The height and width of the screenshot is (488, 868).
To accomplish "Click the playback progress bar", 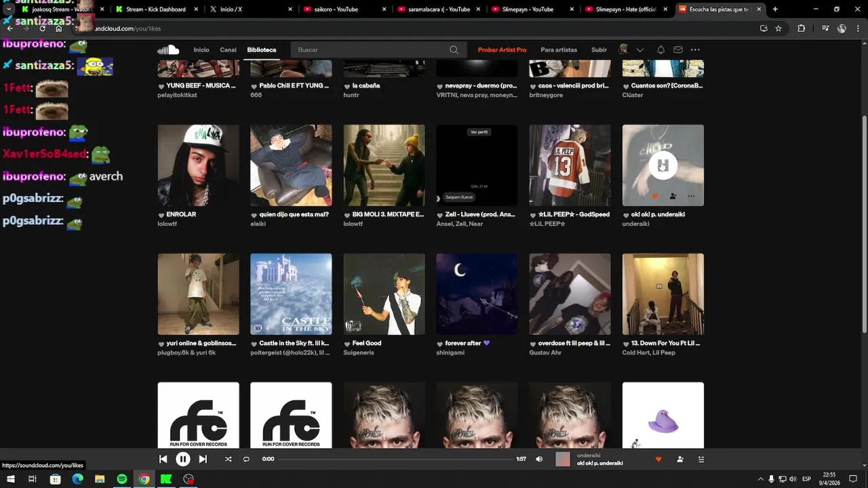I will 395,459.
